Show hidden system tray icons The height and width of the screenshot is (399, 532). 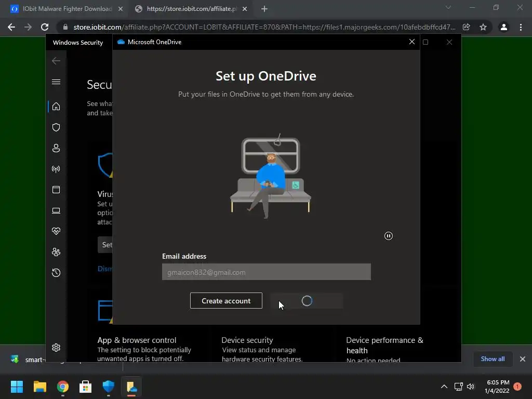pyautogui.click(x=444, y=387)
